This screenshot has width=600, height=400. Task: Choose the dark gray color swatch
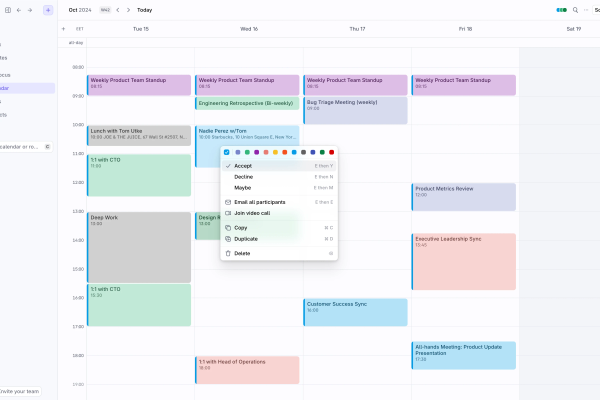303,152
